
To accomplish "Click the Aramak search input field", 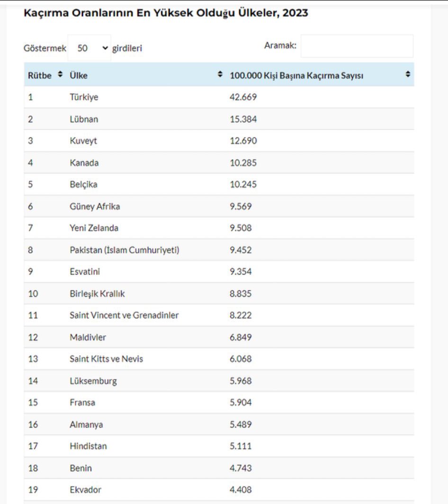I will pos(357,46).
